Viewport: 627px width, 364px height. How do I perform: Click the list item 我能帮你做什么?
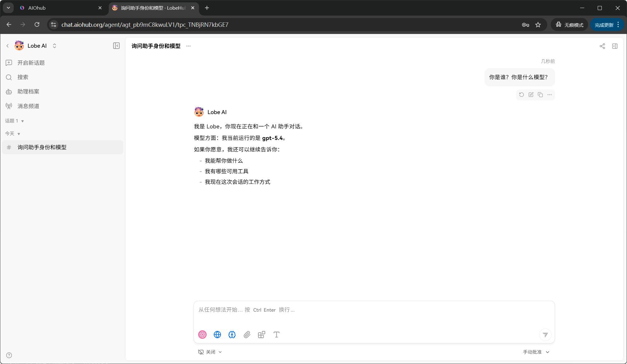point(224,161)
